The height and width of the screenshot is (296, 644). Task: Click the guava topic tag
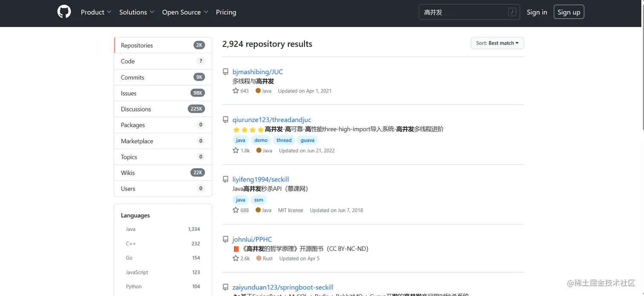(x=308, y=140)
